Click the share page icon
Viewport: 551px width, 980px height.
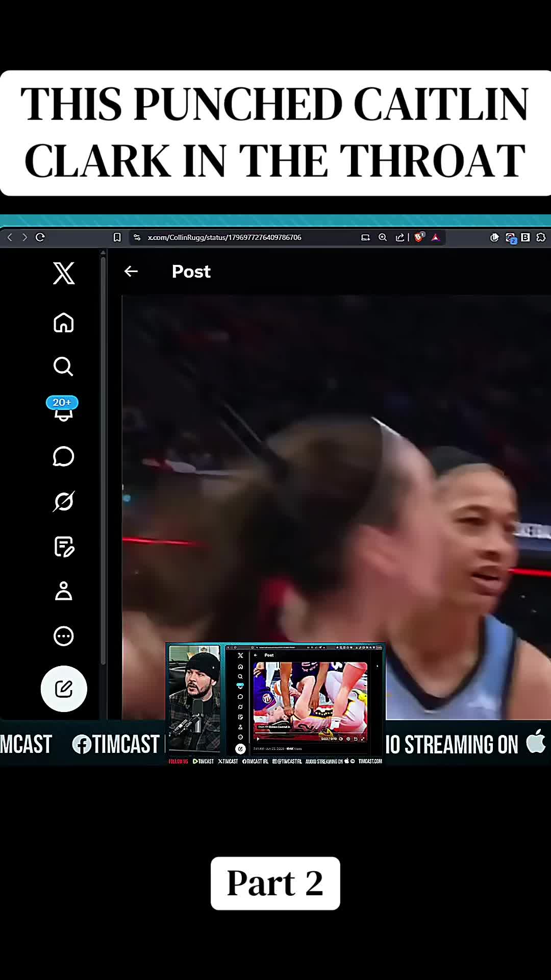[400, 237]
